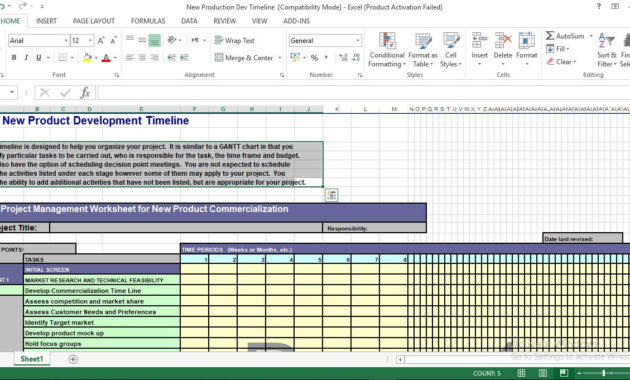Switch to Page Break Preview

[564, 373]
